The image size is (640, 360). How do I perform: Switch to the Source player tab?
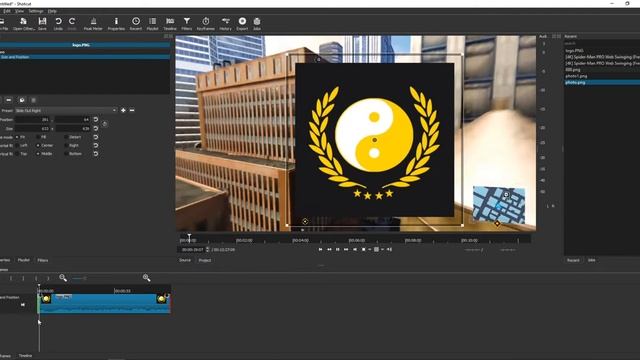pos(185,260)
